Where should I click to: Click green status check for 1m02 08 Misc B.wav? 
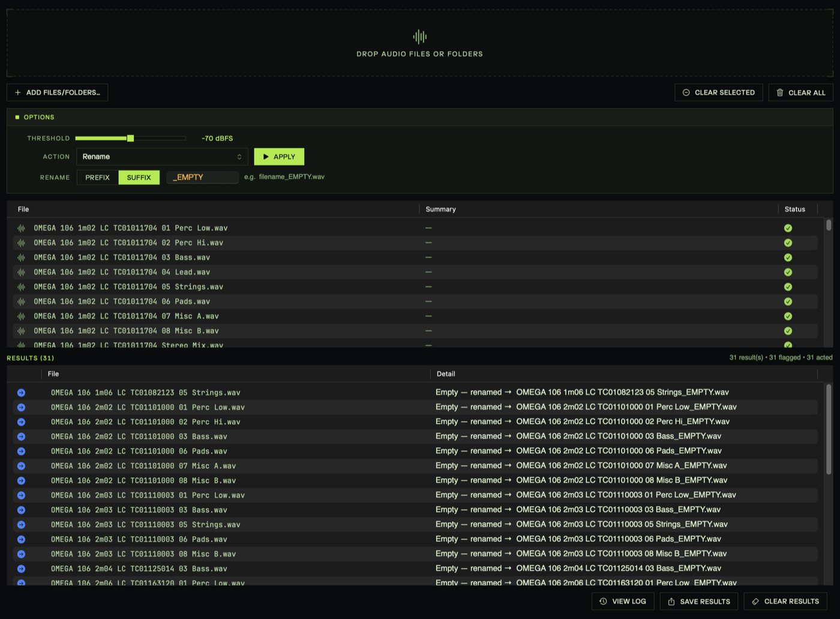point(788,331)
